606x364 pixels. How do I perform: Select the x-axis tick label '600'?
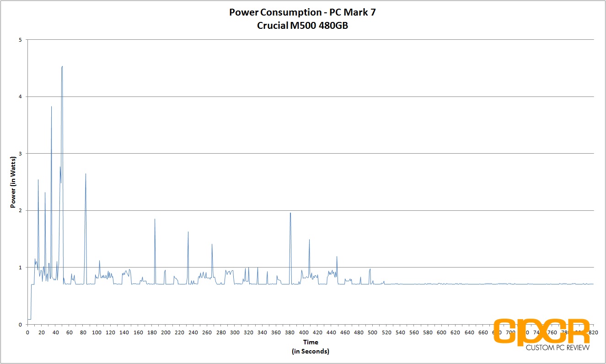[x=442, y=332]
